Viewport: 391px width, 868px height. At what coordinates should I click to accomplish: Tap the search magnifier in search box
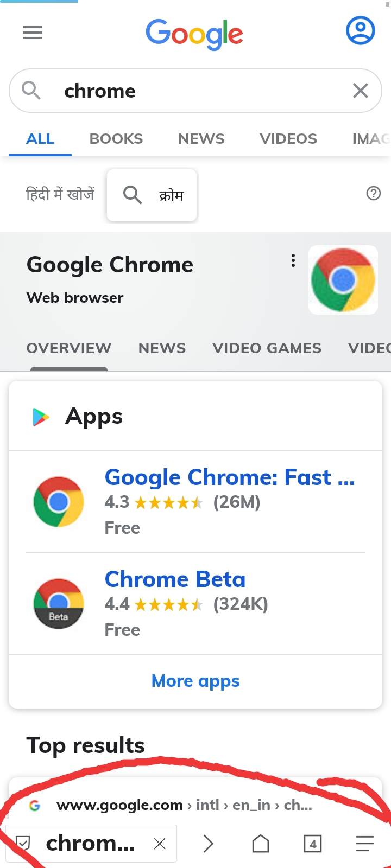pyautogui.click(x=31, y=90)
